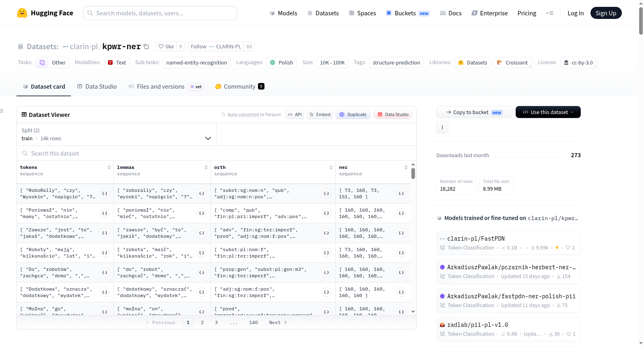Expand the ner cell in the "Zawsze" row

(x=401, y=233)
